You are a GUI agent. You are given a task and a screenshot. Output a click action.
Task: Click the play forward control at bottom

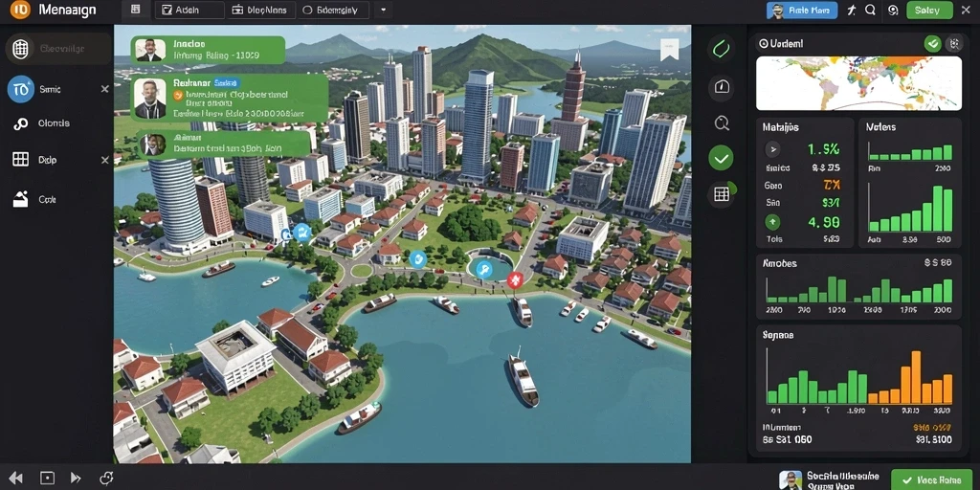76,479
